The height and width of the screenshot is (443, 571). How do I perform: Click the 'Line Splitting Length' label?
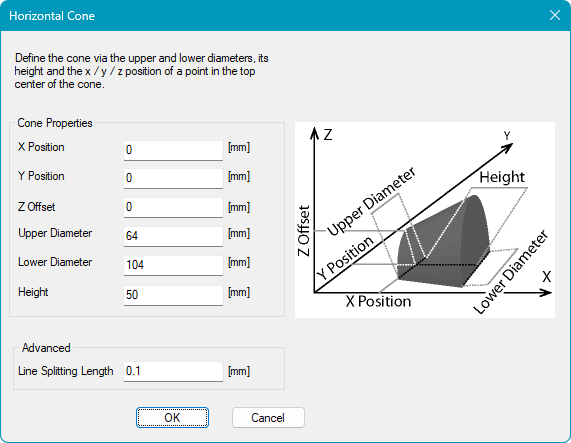[x=66, y=371]
